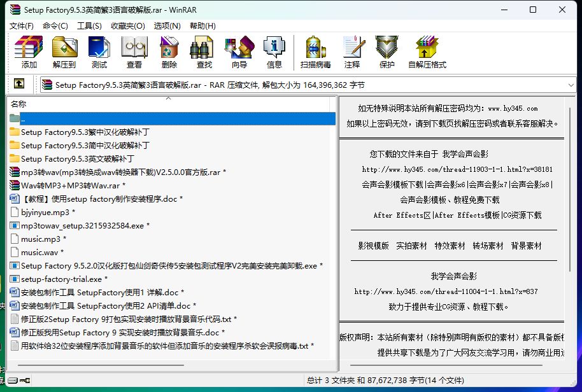Screen dimensions: 582x392
Task: Open the 工具(S) menu
Action: pos(89,25)
